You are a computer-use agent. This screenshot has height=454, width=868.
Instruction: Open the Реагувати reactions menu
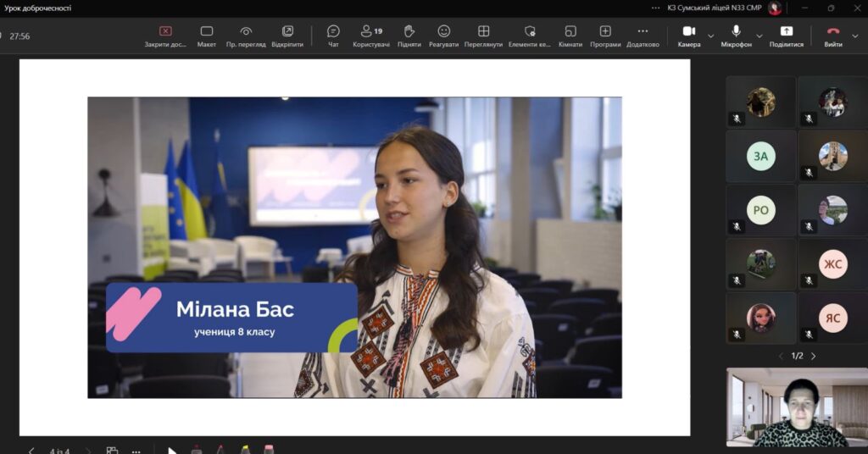[443, 36]
